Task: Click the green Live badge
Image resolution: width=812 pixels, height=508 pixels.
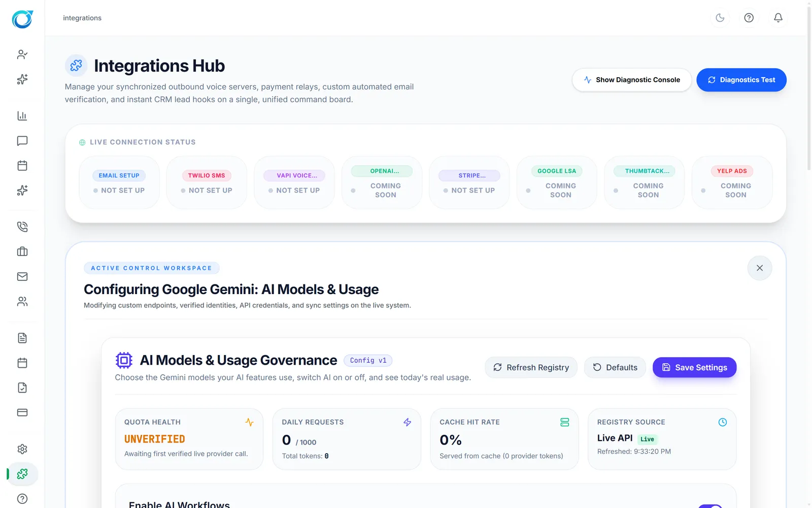Action: 647,439
